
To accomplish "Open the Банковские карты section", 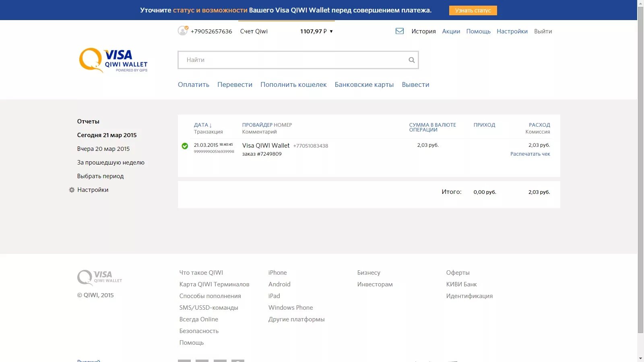I will tap(364, 84).
